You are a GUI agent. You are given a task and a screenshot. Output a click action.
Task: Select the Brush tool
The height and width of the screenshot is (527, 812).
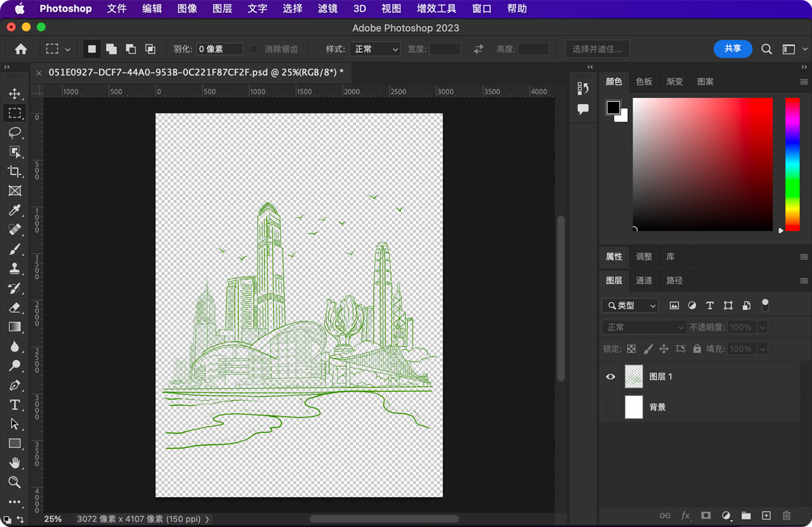pos(14,249)
